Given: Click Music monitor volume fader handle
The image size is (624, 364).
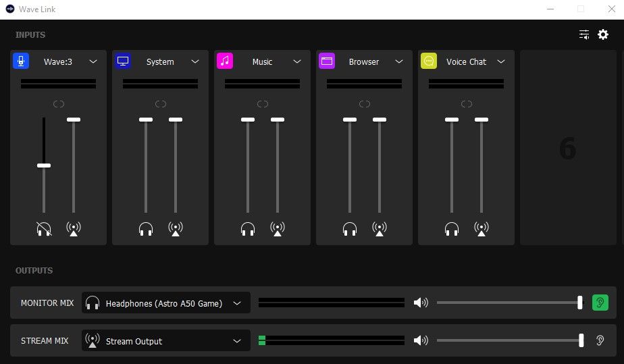Looking at the screenshot, I should (248, 120).
